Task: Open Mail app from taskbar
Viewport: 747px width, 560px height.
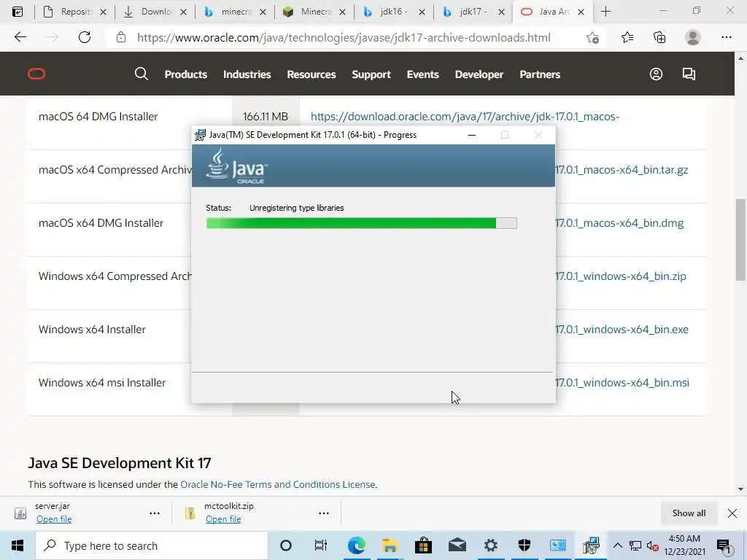Action: (x=457, y=545)
